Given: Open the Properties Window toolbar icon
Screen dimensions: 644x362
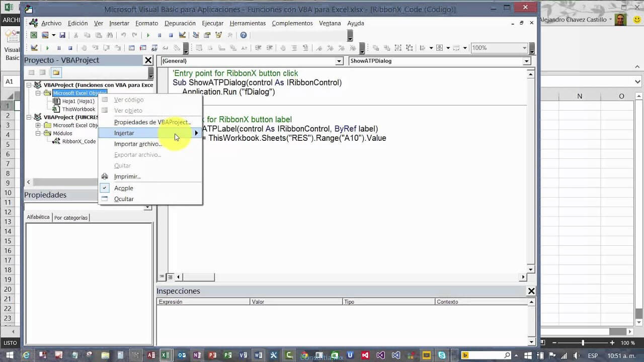Looking at the screenshot, I should pyautogui.click(x=207, y=35).
